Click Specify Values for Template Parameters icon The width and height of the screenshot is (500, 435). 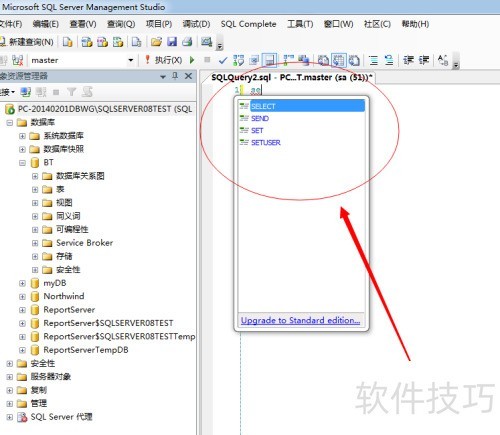pos(443,60)
